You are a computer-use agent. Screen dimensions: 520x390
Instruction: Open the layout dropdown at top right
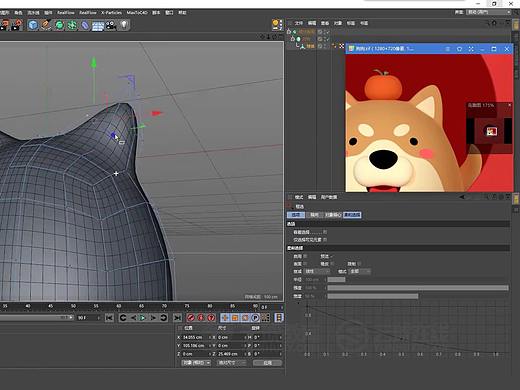[x=488, y=12]
